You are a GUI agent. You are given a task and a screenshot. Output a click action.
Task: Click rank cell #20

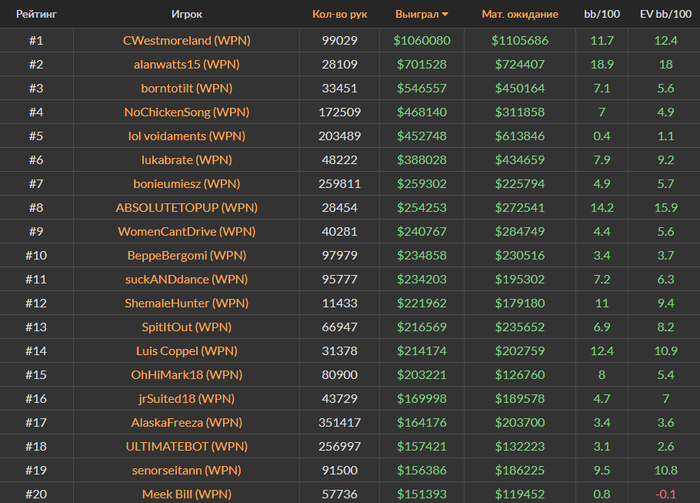(36, 495)
